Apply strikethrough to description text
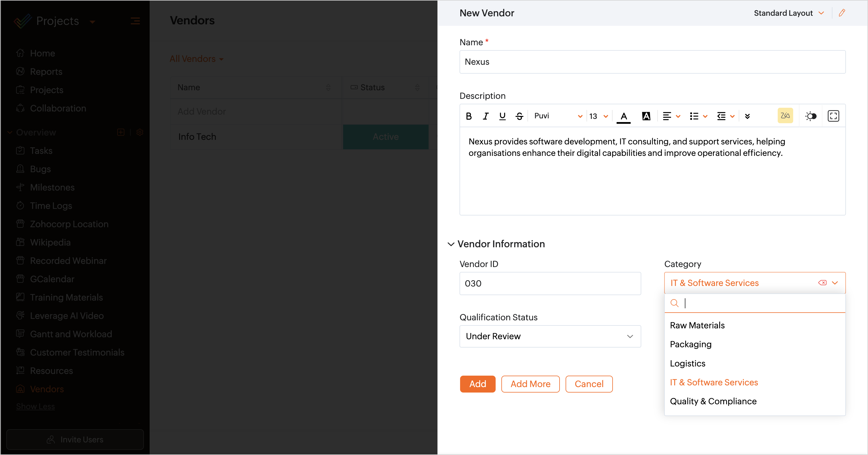 click(x=519, y=116)
